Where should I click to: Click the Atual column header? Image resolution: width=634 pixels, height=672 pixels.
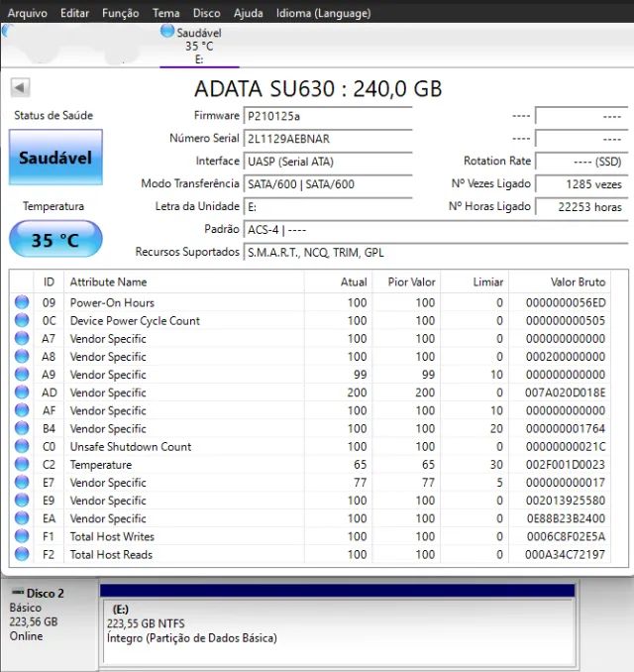coord(339,282)
